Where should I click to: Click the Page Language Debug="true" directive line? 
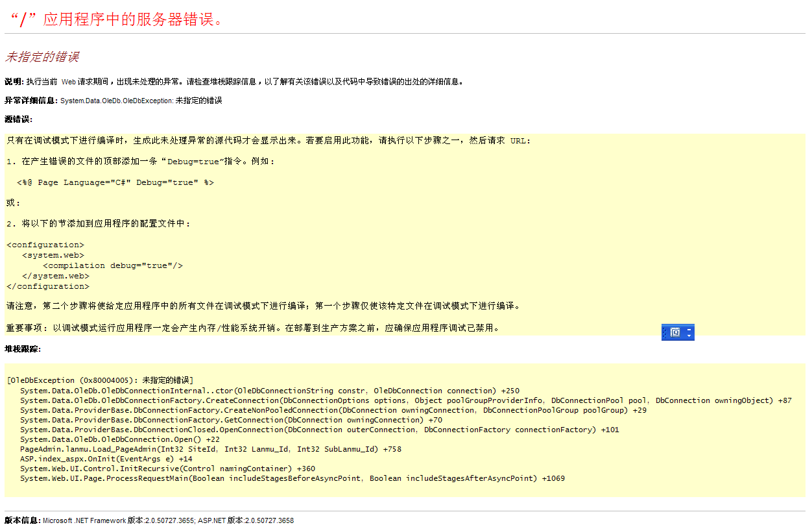point(115,182)
